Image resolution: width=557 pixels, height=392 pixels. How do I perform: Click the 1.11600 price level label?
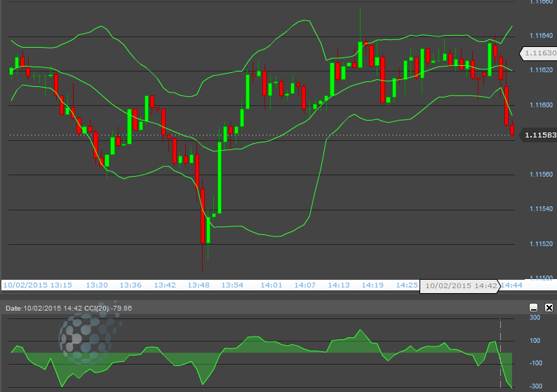pyautogui.click(x=541, y=105)
